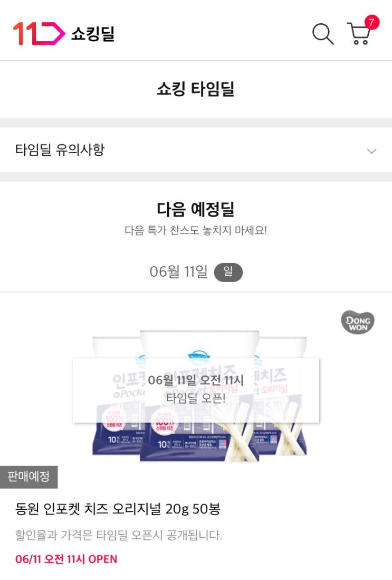Screen dimensions: 392x580
Task: Select the 일 day pill
Action: pyautogui.click(x=228, y=272)
